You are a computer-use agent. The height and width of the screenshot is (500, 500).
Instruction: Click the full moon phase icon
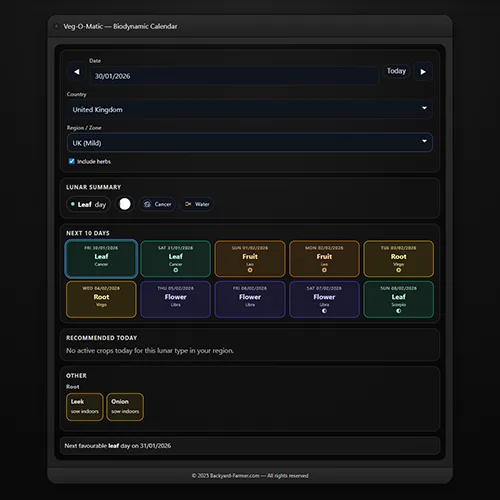tap(125, 204)
